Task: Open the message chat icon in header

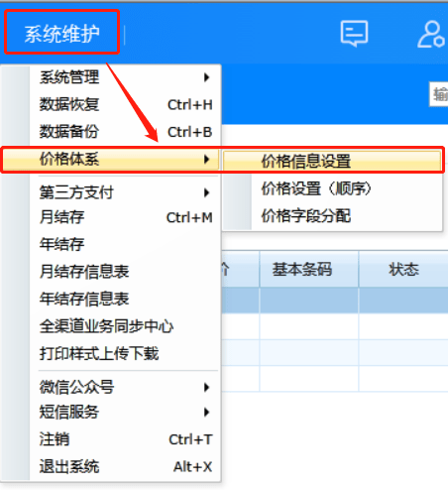Action: pyautogui.click(x=354, y=33)
